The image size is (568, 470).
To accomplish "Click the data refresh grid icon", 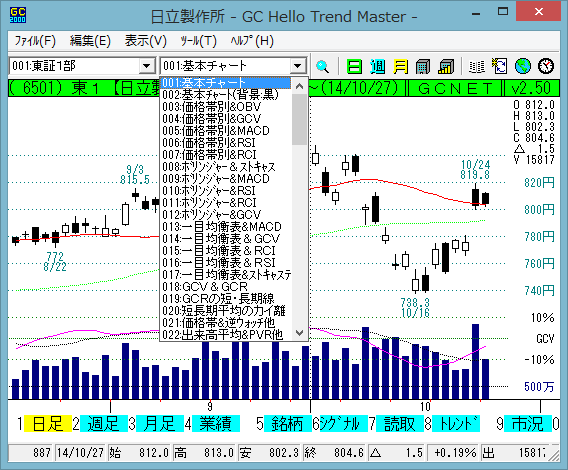I will (500, 66).
